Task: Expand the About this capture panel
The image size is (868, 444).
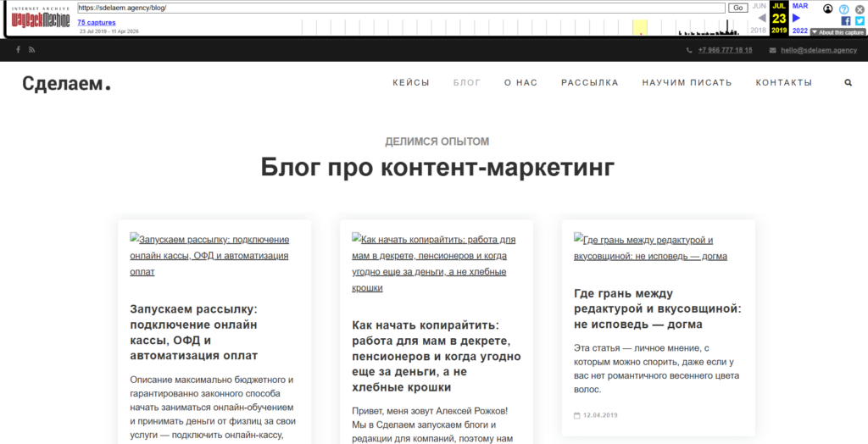Action: point(837,32)
